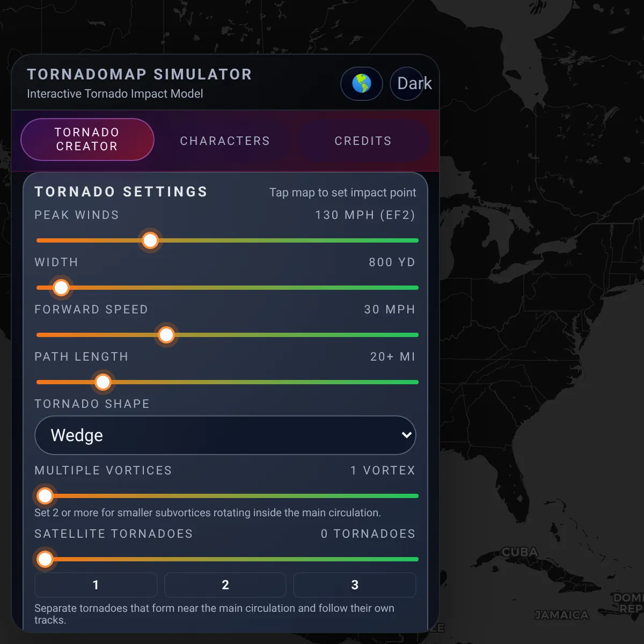The image size is (644, 644).
Task: Open the Tornado Shape Wedge dropdown
Action: coord(225,435)
